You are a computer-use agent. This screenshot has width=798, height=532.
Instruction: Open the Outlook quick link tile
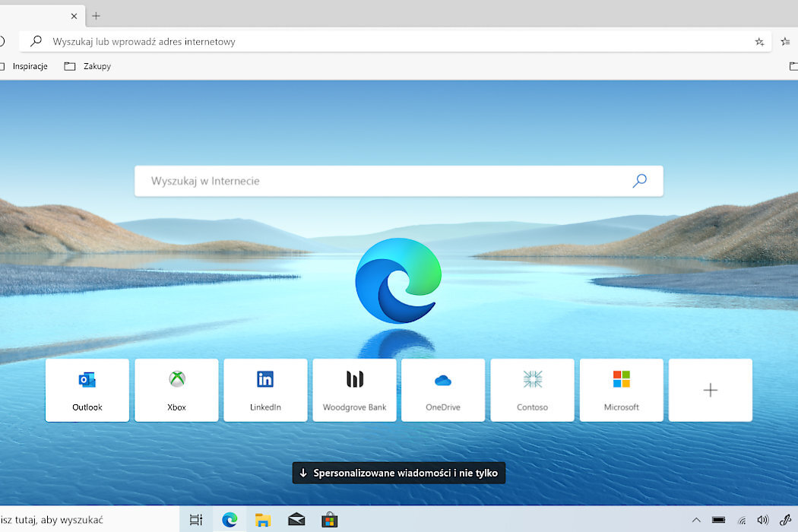tap(87, 390)
